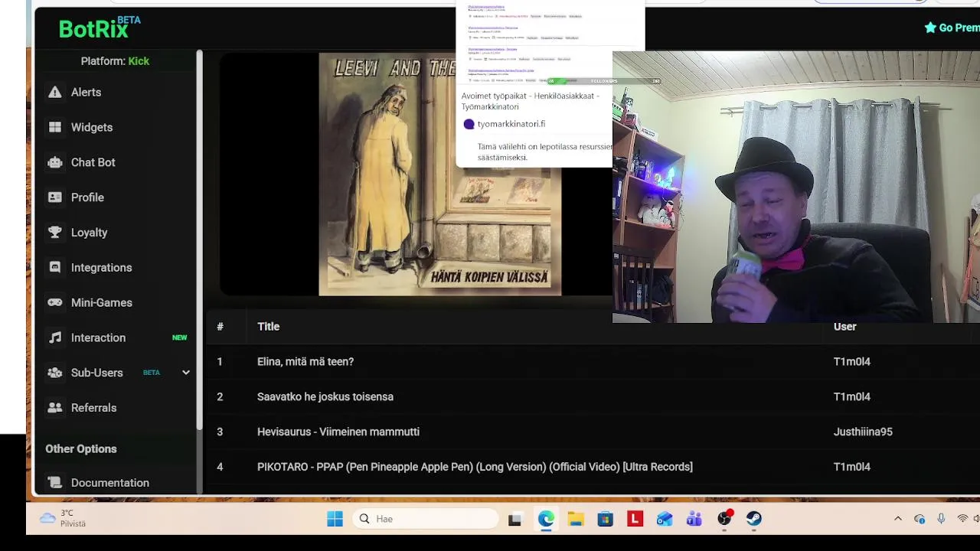Open Microsoft Teams from the taskbar

(x=694, y=519)
